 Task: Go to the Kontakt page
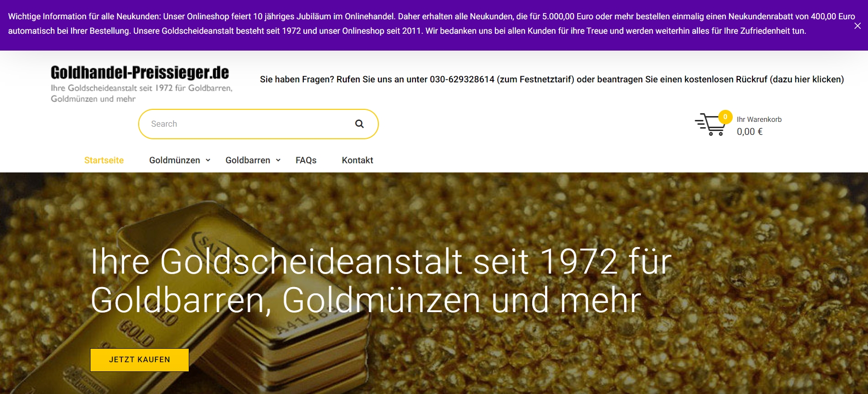pyautogui.click(x=357, y=160)
